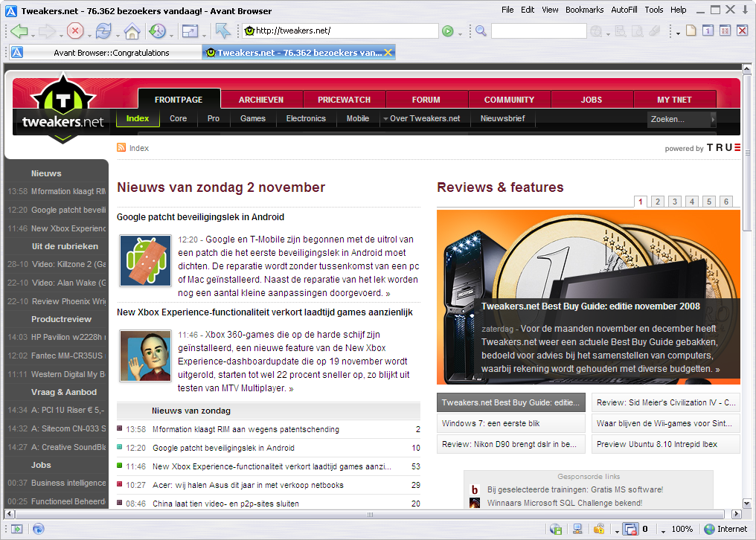Click the status bar icon left of the network icon
This screenshot has height=540, width=756.
click(x=555, y=529)
